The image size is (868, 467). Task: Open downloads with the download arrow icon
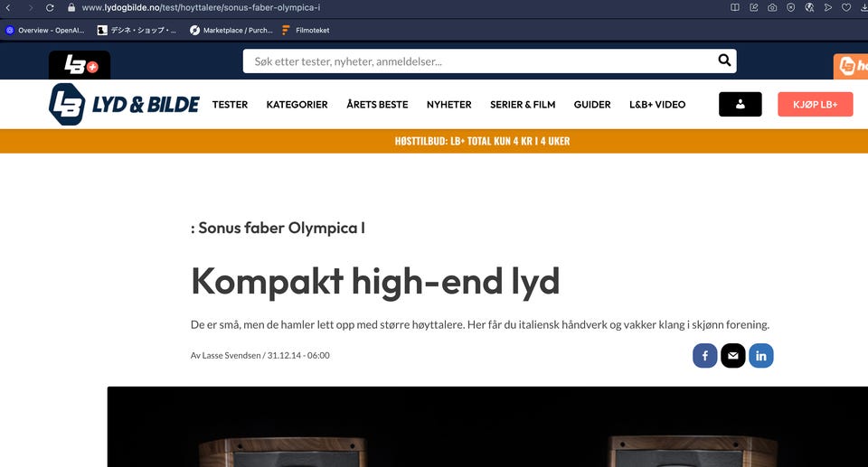[863, 8]
